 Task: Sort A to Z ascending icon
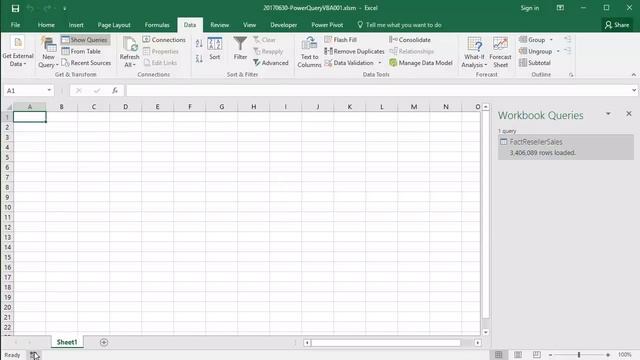pyautogui.click(x=199, y=44)
